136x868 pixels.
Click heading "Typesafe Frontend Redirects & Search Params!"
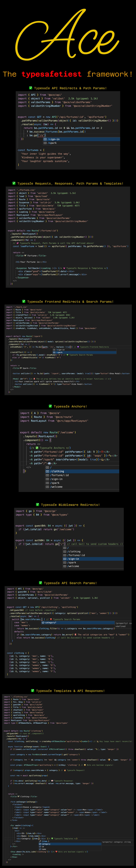coord(68,302)
